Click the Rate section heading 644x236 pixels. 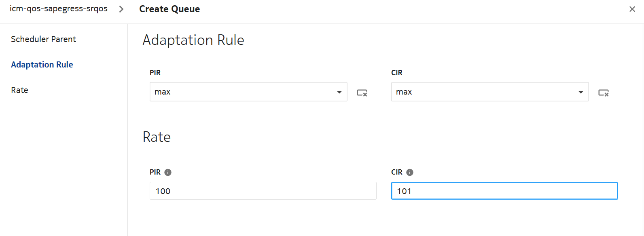pos(157,137)
